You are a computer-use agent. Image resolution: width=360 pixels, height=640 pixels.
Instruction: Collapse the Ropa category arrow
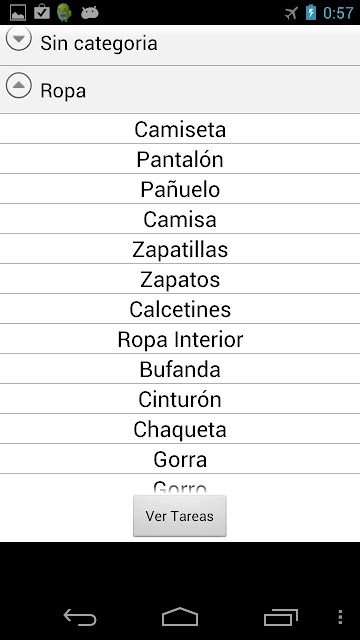click(19, 85)
